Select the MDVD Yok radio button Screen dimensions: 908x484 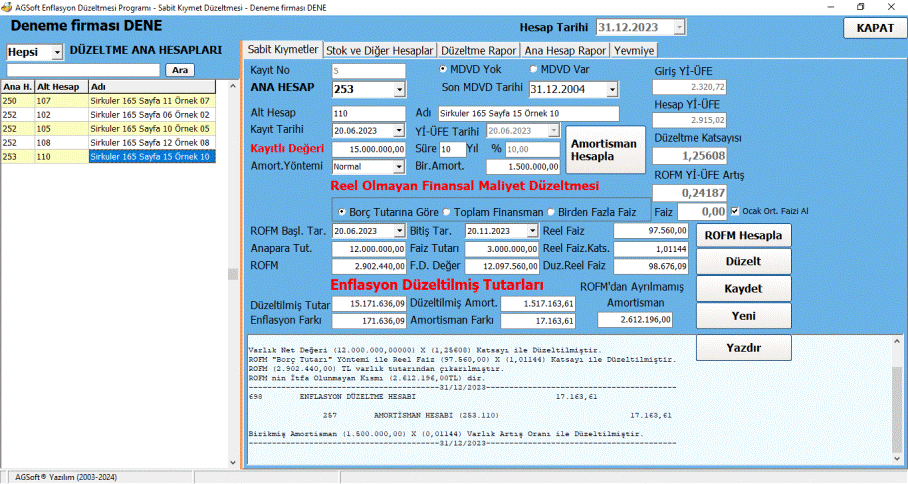pyautogui.click(x=445, y=70)
